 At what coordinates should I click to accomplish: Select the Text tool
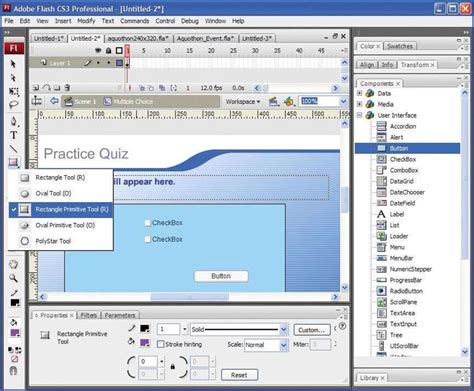point(14,135)
